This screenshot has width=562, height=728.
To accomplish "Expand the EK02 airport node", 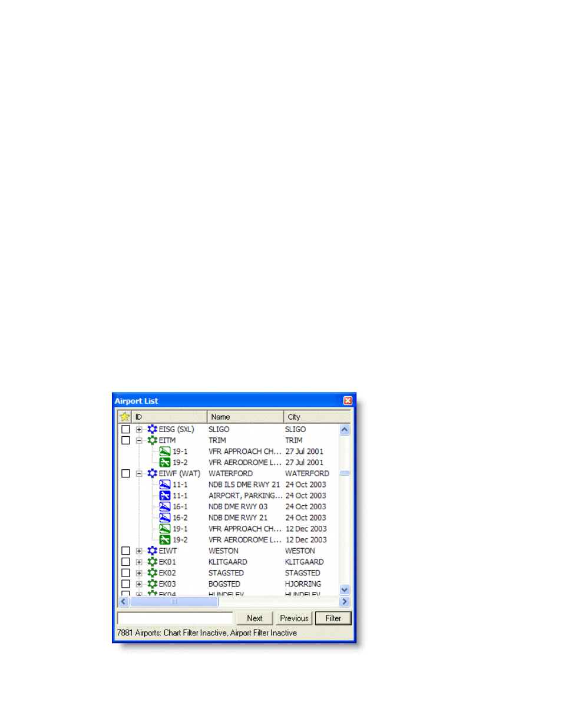I will [139, 573].
